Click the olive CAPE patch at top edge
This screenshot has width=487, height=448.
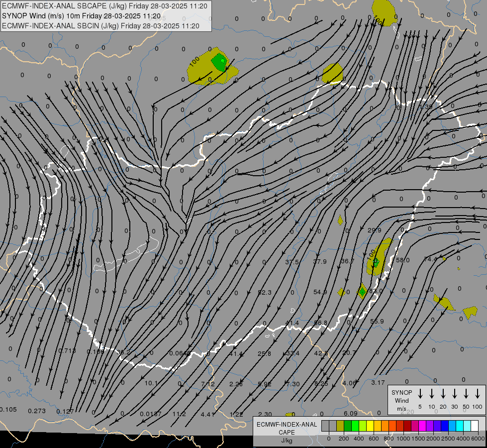pyautogui.click(x=385, y=12)
